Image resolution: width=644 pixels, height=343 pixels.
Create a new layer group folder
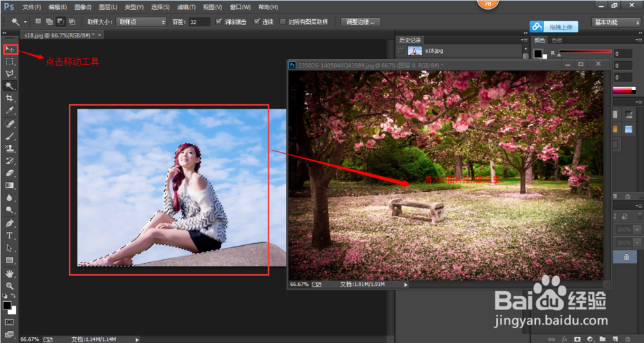pyautogui.click(x=602, y=339)
